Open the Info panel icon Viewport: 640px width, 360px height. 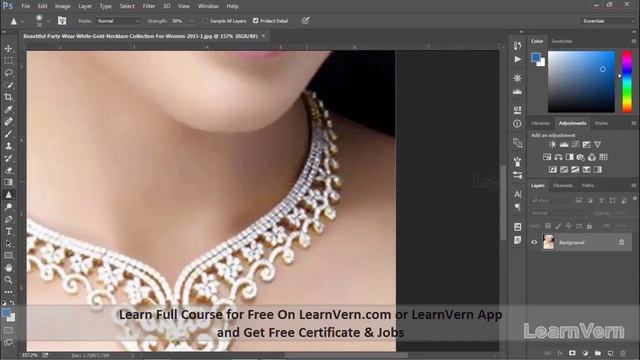tap(517, 124)
